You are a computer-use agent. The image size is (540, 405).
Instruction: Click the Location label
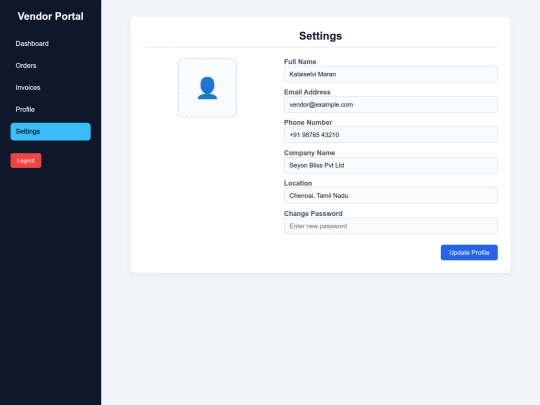(298, 183)
